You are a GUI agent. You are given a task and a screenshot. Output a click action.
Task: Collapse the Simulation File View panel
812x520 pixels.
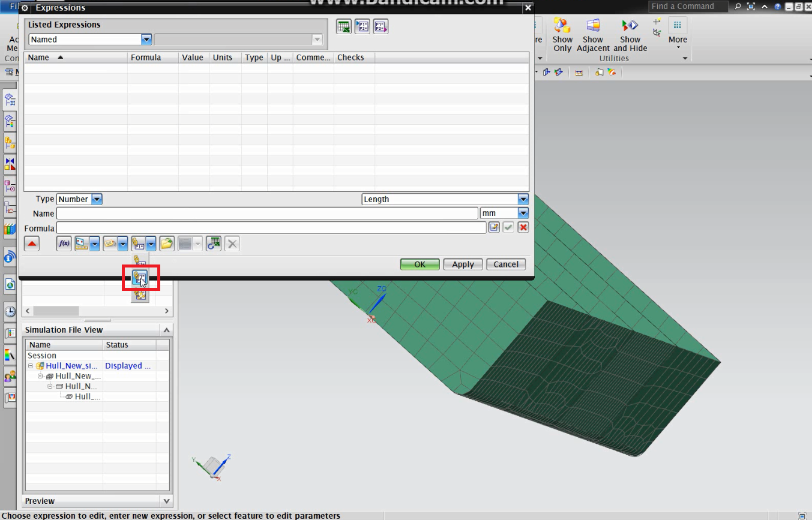[x=167, y=330]
